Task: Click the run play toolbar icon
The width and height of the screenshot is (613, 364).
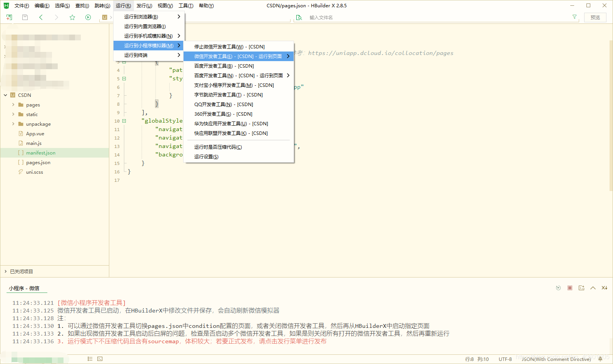Action: click(88, 17)
